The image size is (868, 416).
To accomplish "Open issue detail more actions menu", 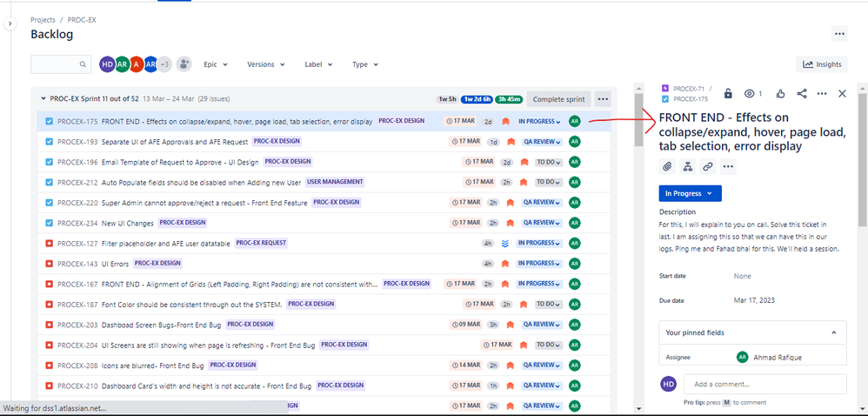I will tap(822, 94).
